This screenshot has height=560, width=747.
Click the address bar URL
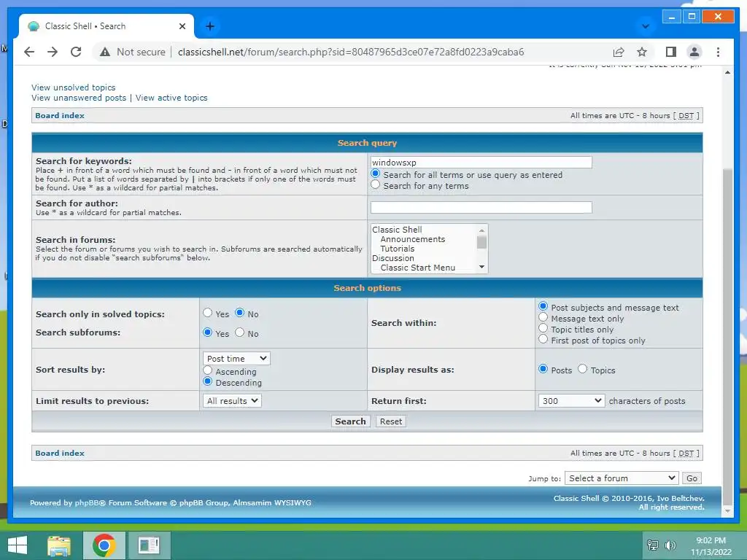tap(351, 52)
